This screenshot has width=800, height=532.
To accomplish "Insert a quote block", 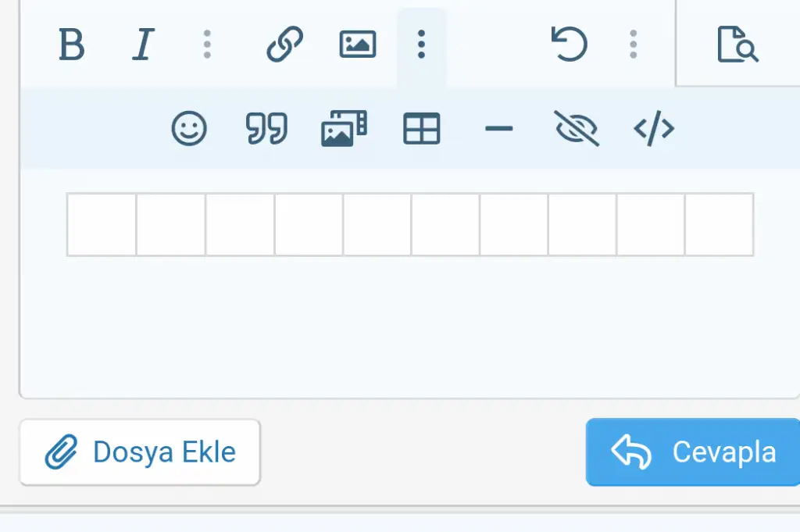I will 266,129.
